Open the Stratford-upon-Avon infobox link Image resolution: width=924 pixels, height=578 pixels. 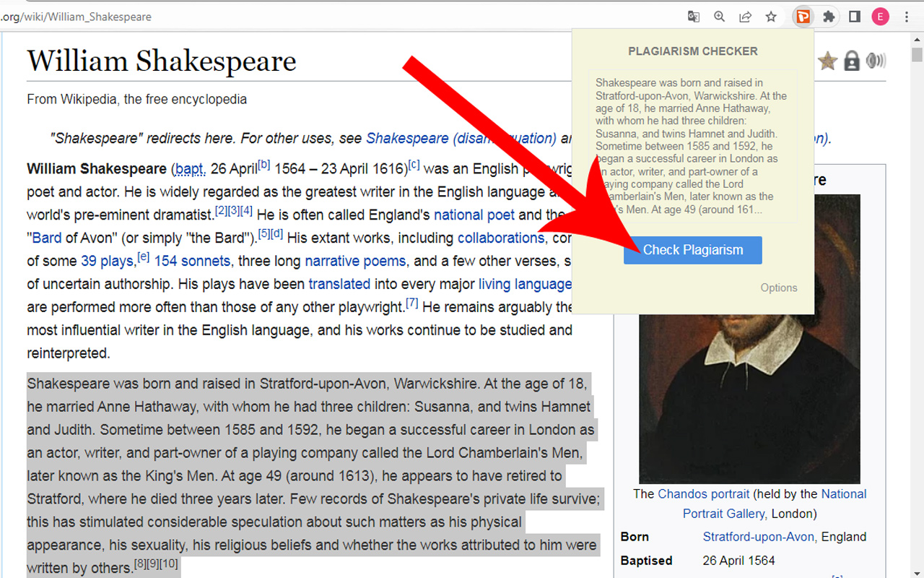point(759,537)
